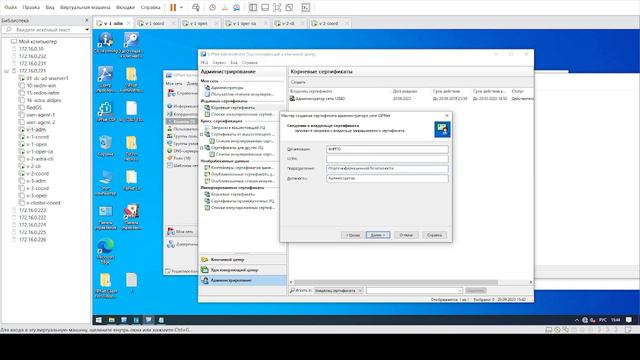The height and width of the screenshot is (360, 640).
Task: Select the RedOS virtual machine
Action: (x=34, y=108)
